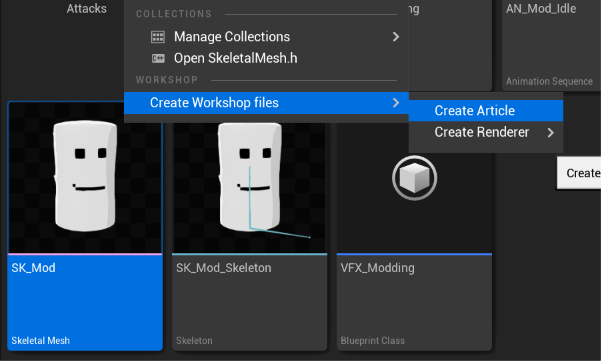Click the Skeleton type label

[x=194, y=341]
